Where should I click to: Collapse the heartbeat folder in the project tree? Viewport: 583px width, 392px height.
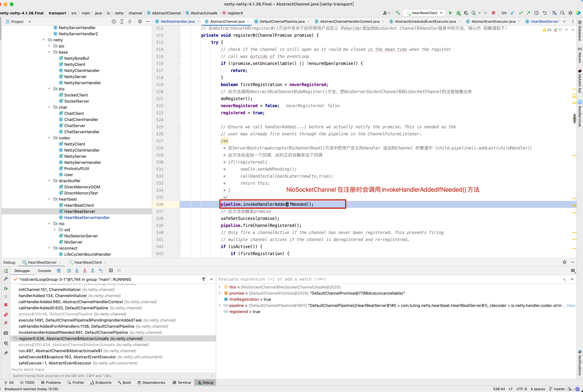tap(49, 199)
